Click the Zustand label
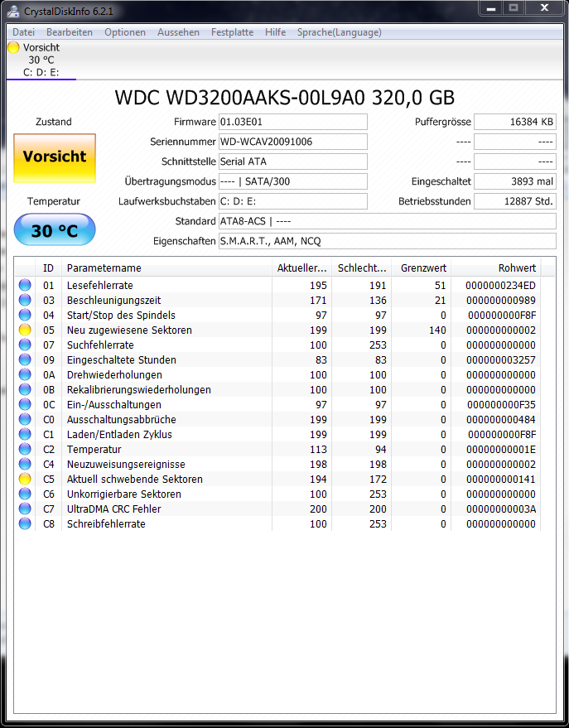 point(54,122)
